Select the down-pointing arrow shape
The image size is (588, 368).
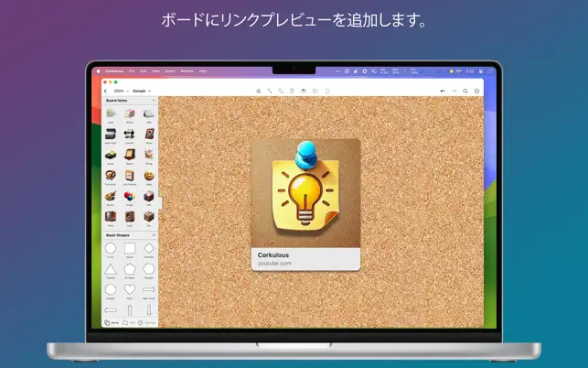click(x=149, y=310)
